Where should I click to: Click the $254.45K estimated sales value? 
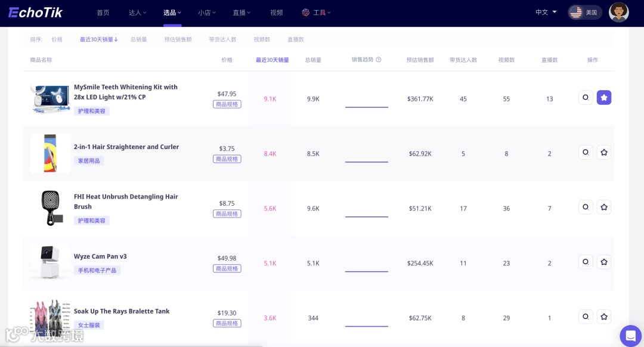point(420,263)
